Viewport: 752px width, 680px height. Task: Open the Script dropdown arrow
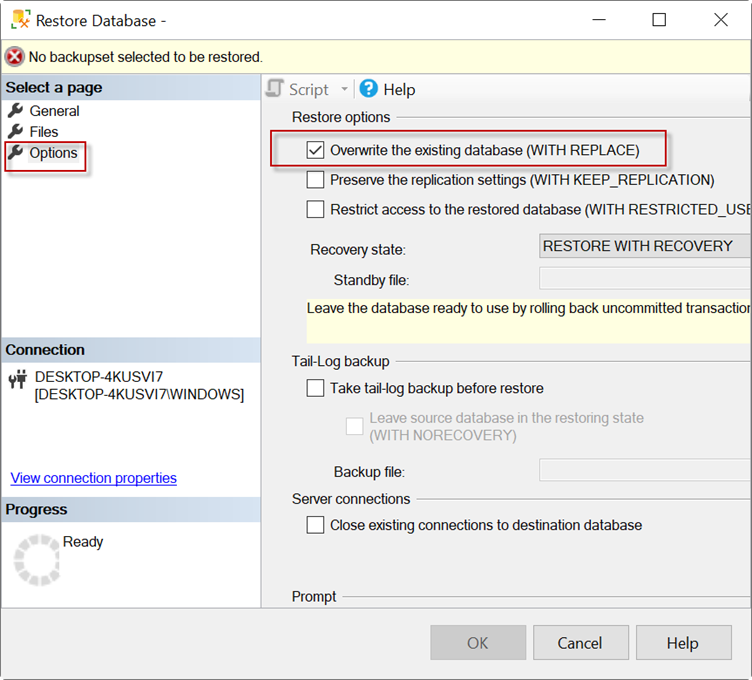click(345, 89)
